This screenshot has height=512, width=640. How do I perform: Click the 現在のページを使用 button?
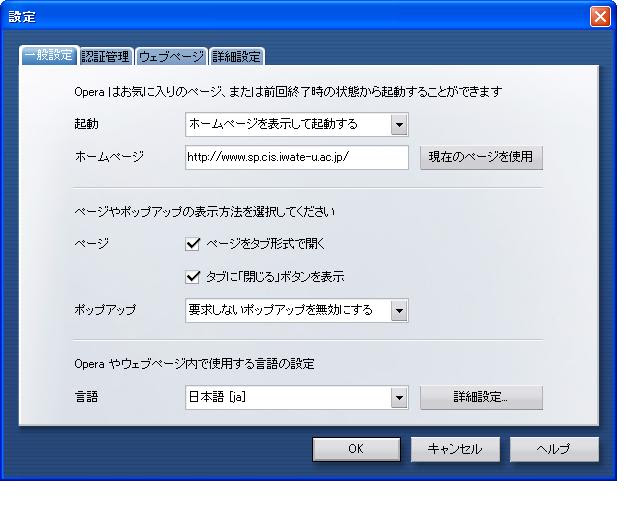click(481, 157)
